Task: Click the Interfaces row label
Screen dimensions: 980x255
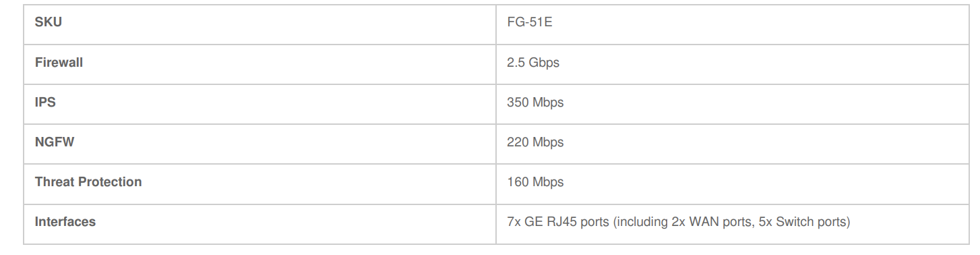Action: point(65,221)
